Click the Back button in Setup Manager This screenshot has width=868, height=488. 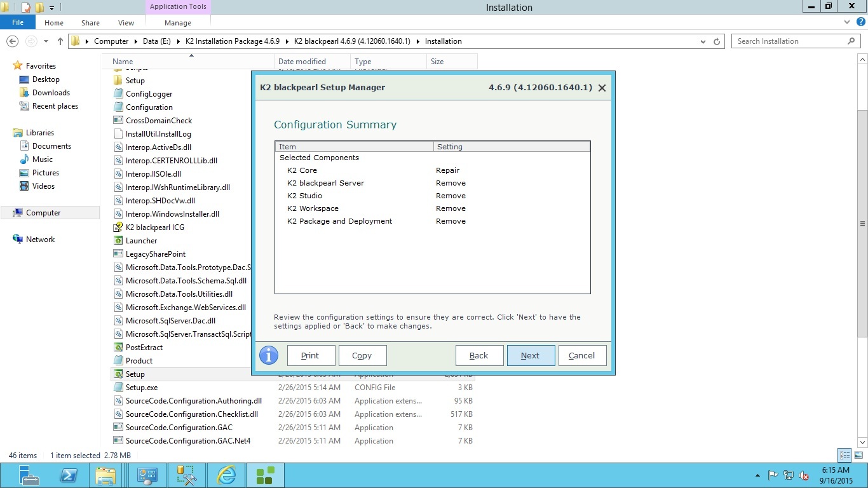coord(479,355)
